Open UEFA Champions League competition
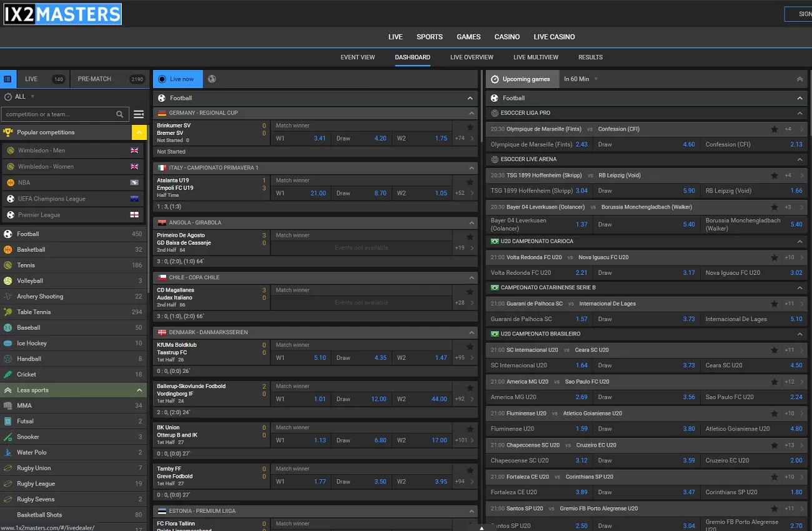812x531 pixels. 73,199
